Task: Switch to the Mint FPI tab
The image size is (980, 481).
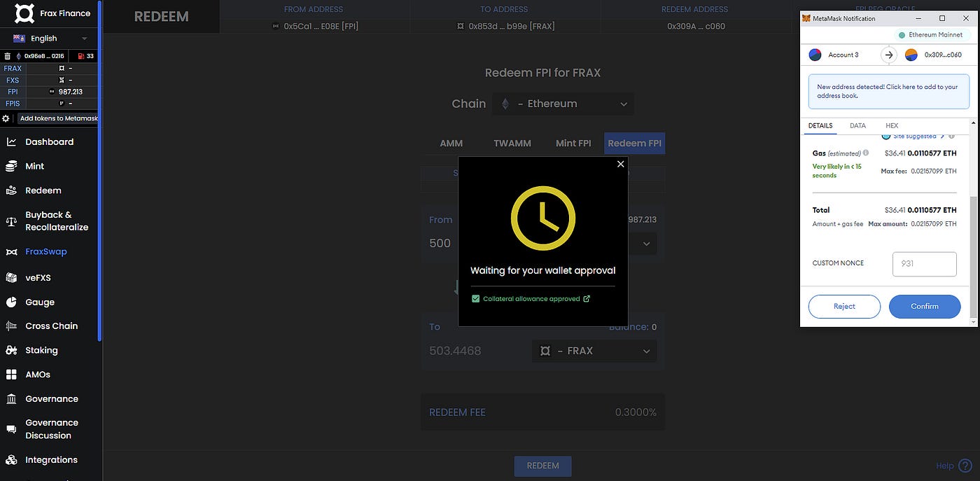Action: (573, 144)
